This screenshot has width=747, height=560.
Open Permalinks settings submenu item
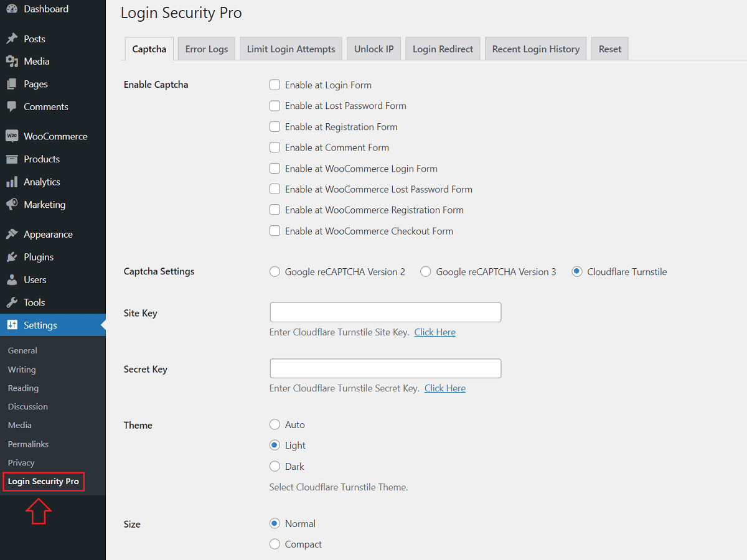28,444
